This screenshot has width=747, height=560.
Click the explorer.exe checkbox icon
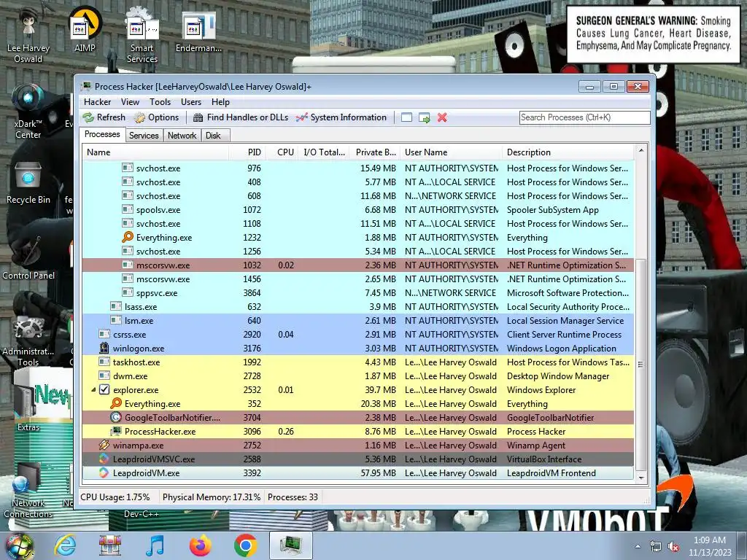(x=104, y=389)
